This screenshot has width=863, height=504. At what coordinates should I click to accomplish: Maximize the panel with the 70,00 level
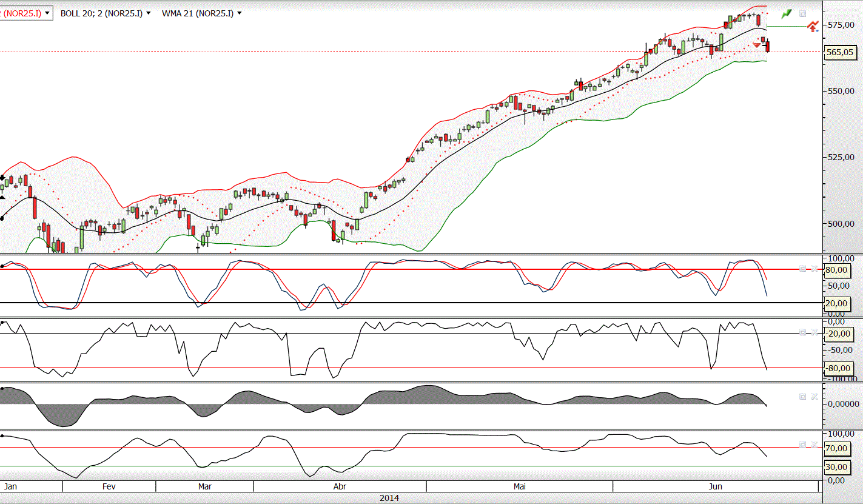coord(803,445)
